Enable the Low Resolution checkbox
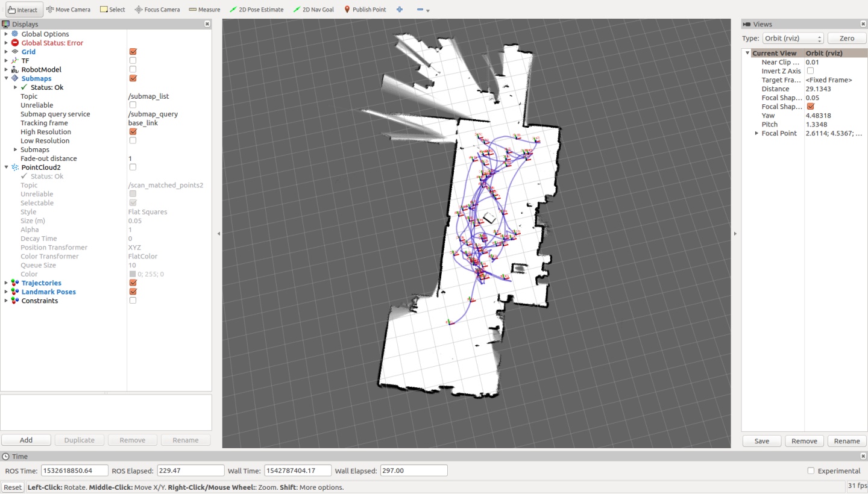 pyautogui.click(x=133, y=140)
